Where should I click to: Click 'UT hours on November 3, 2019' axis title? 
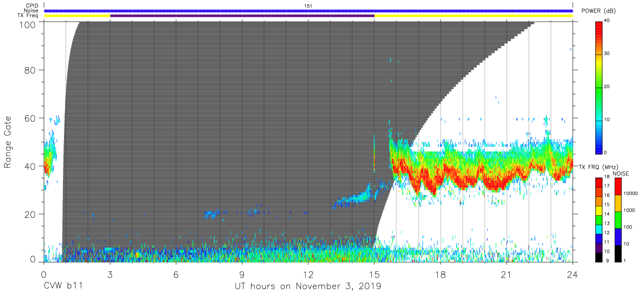[x=308, y=287]
